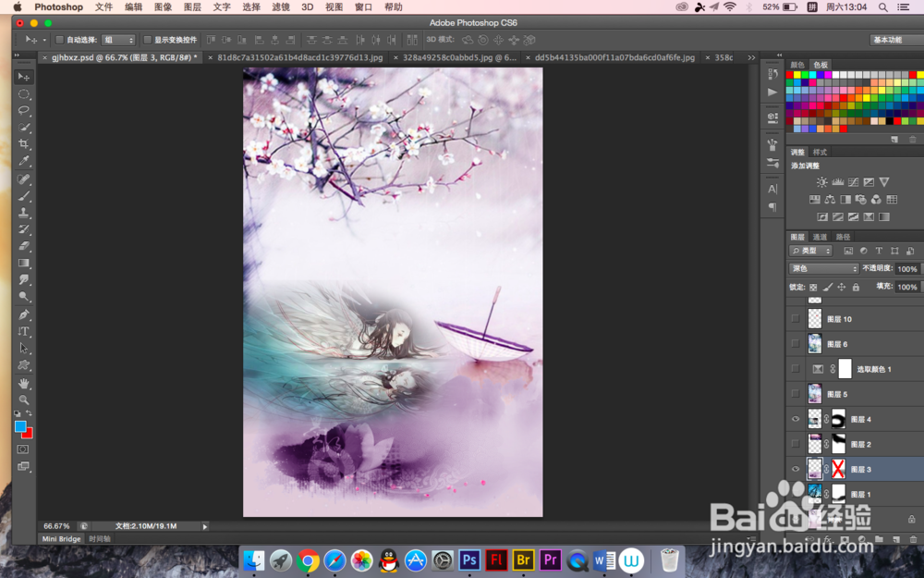Open the 组 auto-select dropdown
The image size is (924, 578).
pyautogui.click(x=118, y=40)
